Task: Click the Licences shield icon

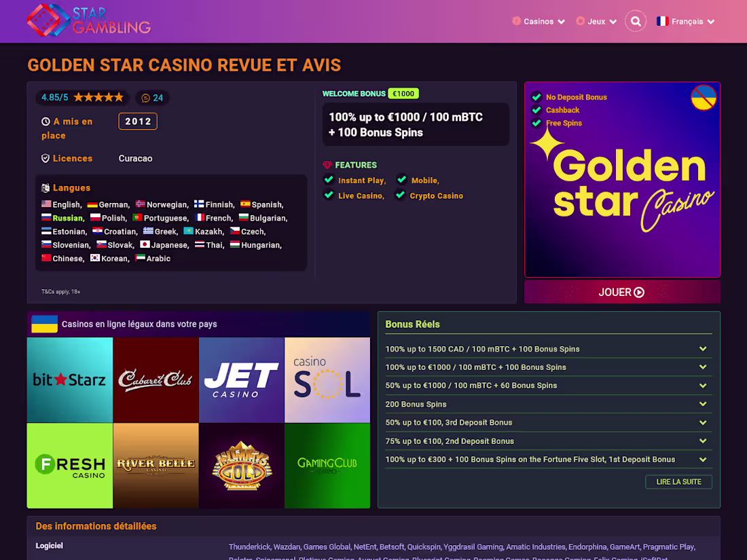Action: pyautogui.click(x=45, y=158)
